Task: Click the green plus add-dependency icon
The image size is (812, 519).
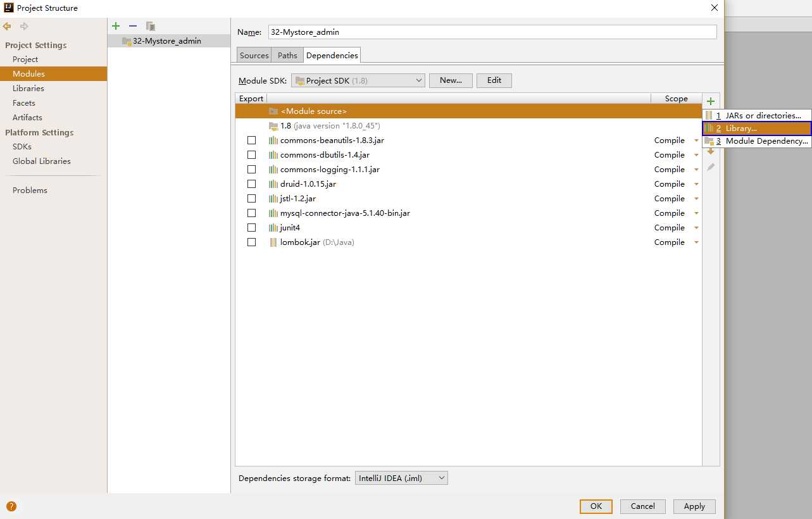Action: point(711,101)
